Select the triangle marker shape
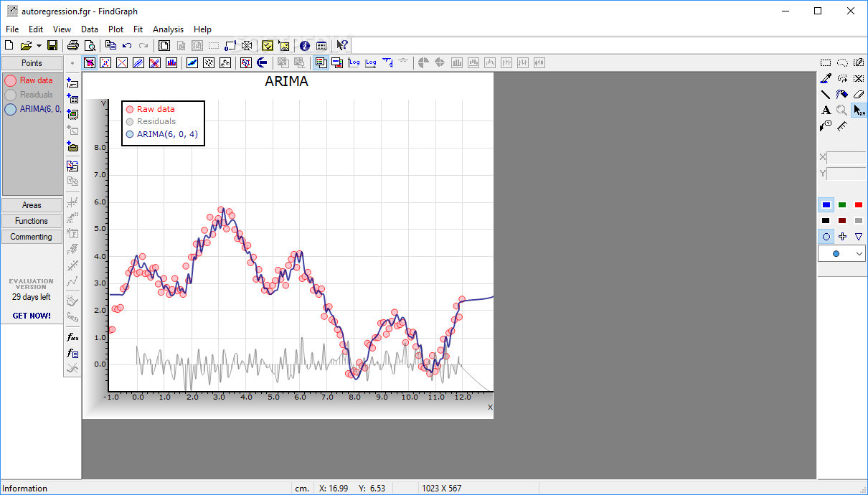 [x=859, y=236]
